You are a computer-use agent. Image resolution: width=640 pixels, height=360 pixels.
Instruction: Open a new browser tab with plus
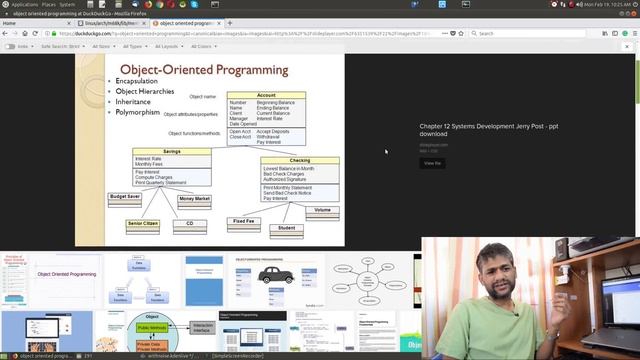point(230,23)
